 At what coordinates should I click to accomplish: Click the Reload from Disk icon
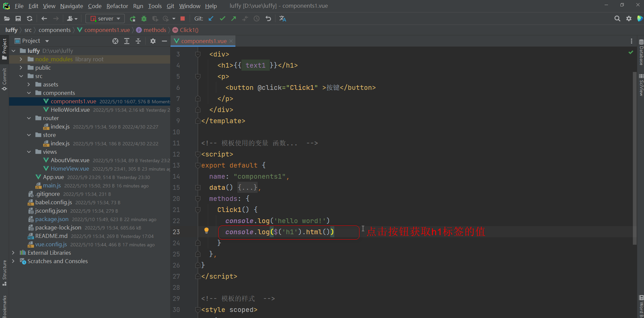(30, 19)
